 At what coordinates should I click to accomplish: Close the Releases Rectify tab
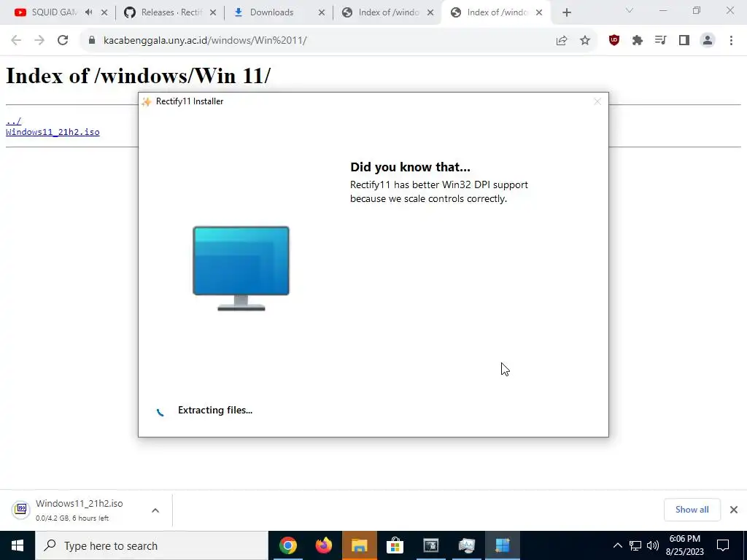pos(213,12)
